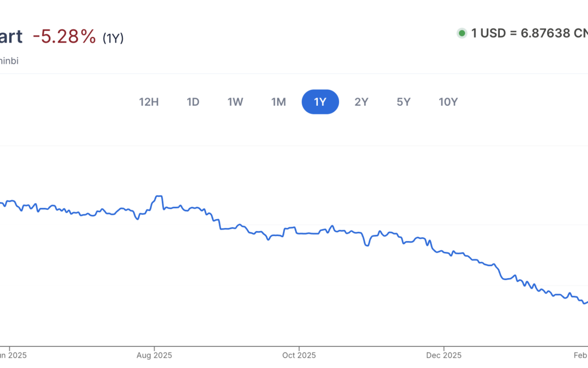588x368 pixels.
Task: View the 10Y long-term chart
Action: pyautogui.click(x=448, y=101)
